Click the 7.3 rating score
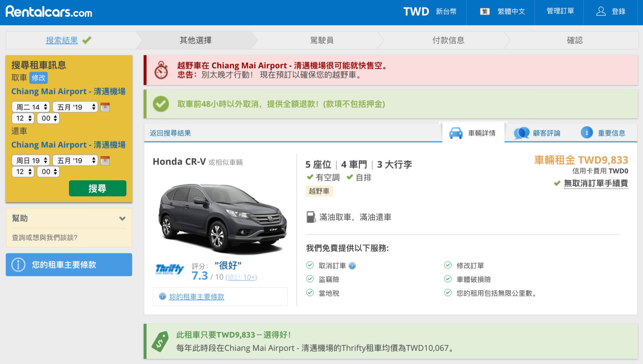Screen dimensions: 643x364 (200, 276)
